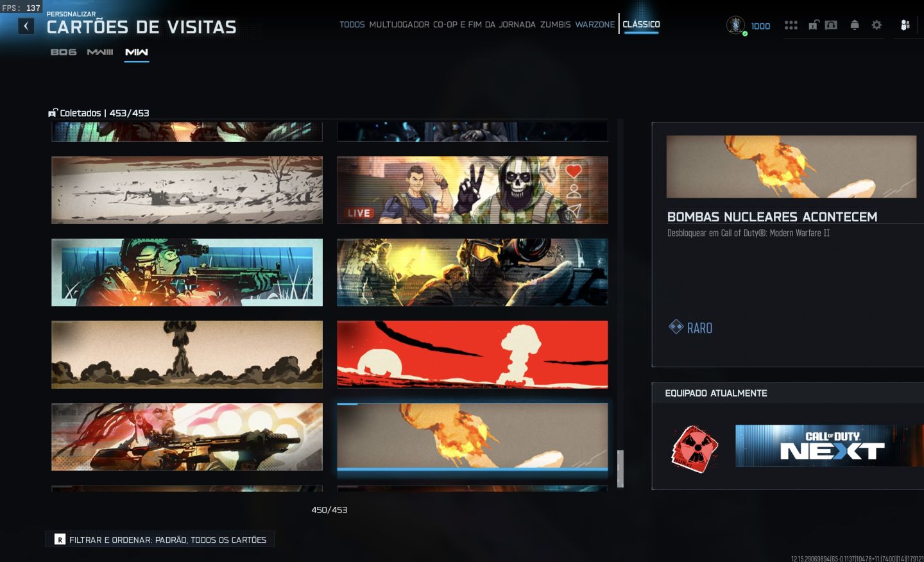
Task: Open FILTRAR E ORDENAR filter options
Action: tap(160, 540)
